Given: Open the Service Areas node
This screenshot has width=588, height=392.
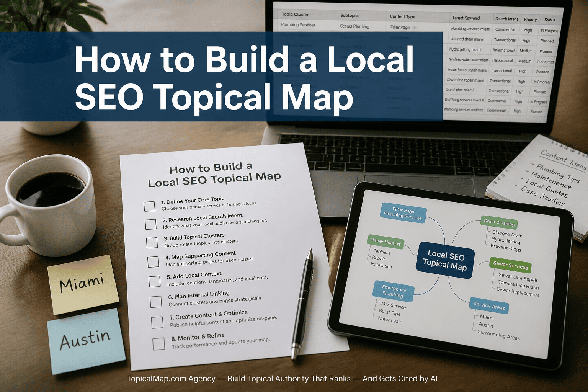Looking at the screenshot, I should coord(489,306).
